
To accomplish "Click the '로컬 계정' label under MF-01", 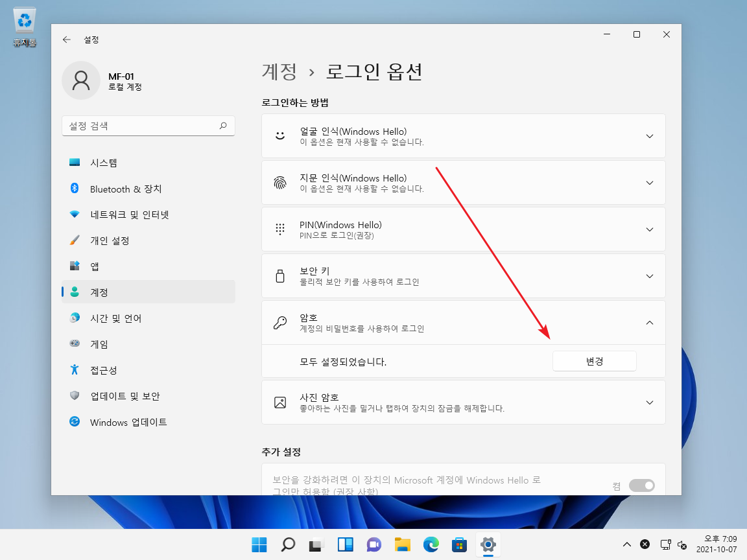I will coord(124,87).
